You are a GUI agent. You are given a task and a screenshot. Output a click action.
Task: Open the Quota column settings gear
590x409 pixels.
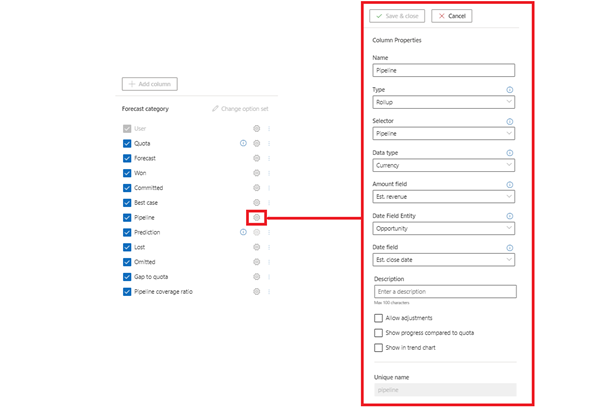[x=257, y=143]
